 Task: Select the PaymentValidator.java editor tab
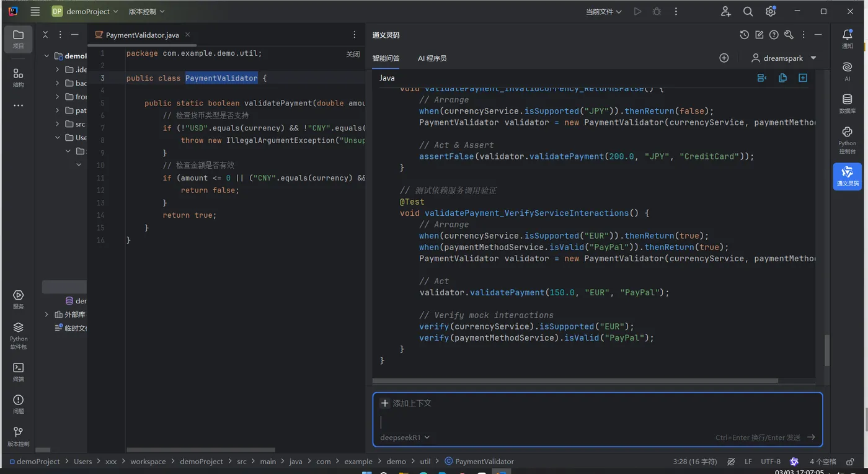(x=142, y=35)
